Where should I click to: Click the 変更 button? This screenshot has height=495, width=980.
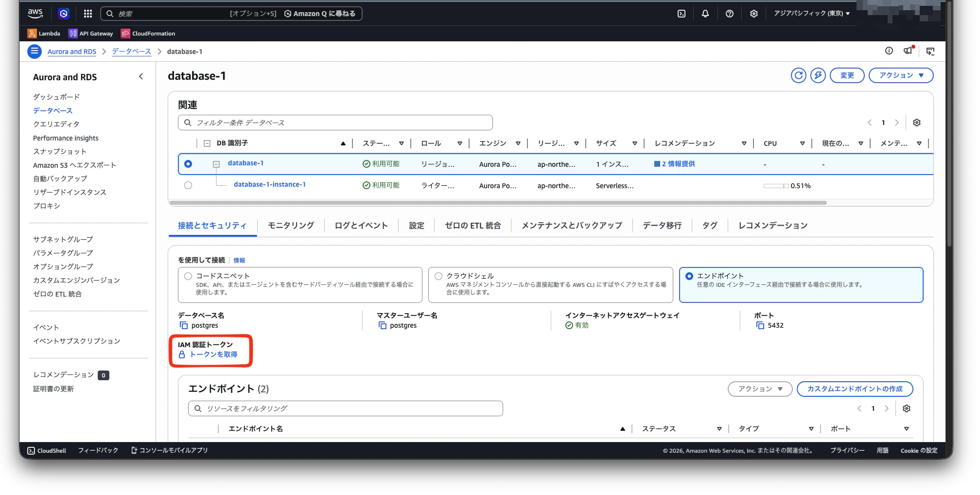coord(847,75)
